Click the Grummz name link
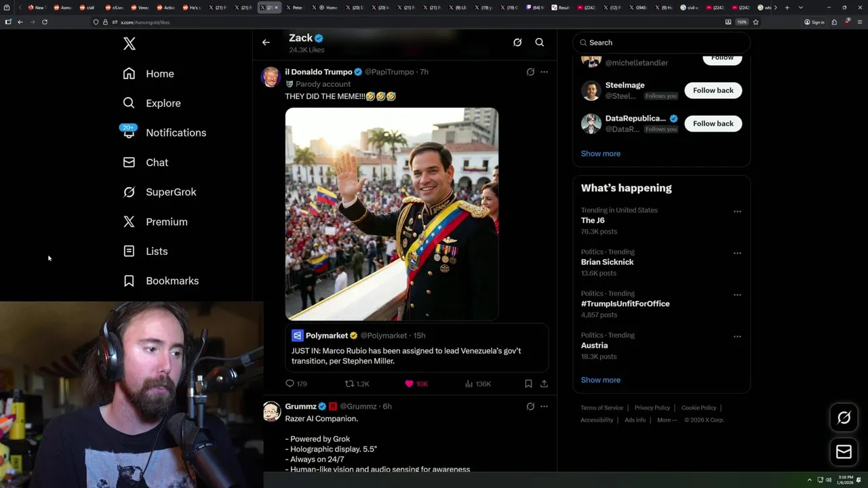The height and width of the screenshot is (488, 868). click(300, 407)
